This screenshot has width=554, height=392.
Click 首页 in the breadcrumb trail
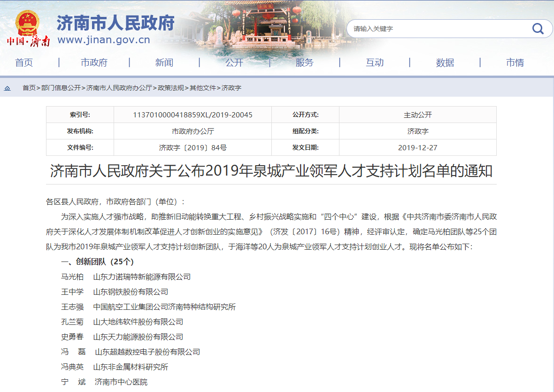(x=29, y=88)
